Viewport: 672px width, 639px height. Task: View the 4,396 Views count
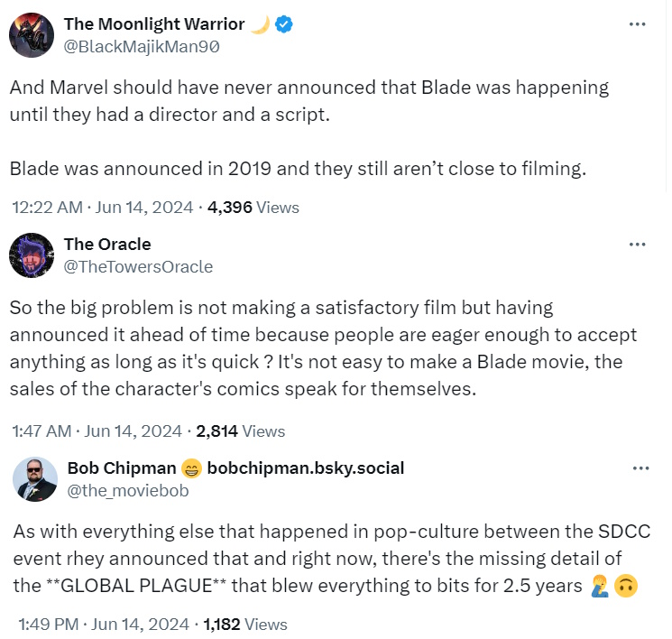click(x=253, y=207)
